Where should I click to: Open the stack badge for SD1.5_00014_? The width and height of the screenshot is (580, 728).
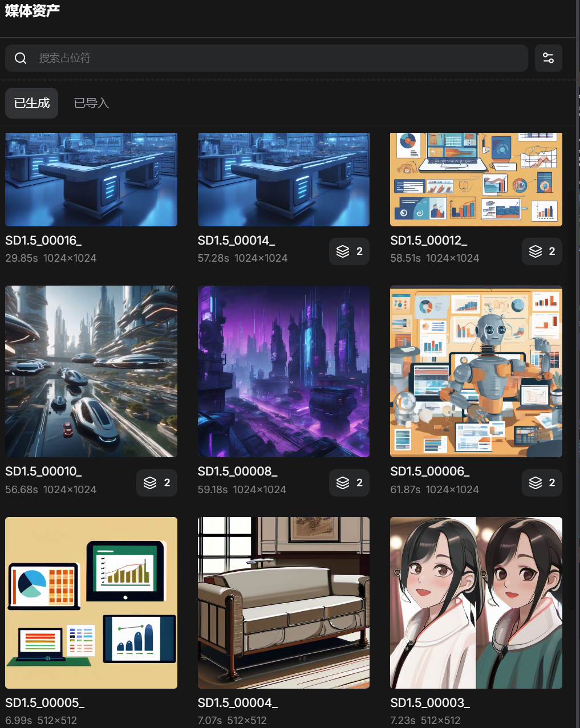pos(349,251)
